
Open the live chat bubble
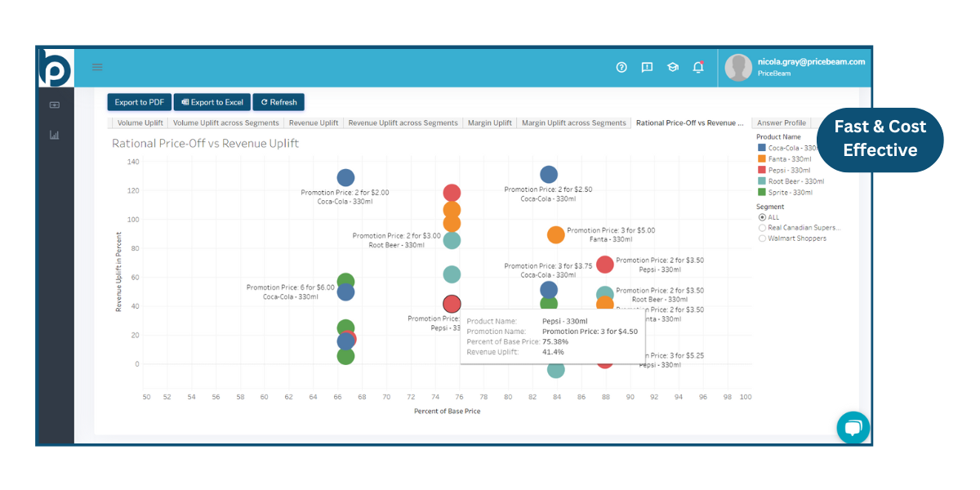click(x=853, y=427)
